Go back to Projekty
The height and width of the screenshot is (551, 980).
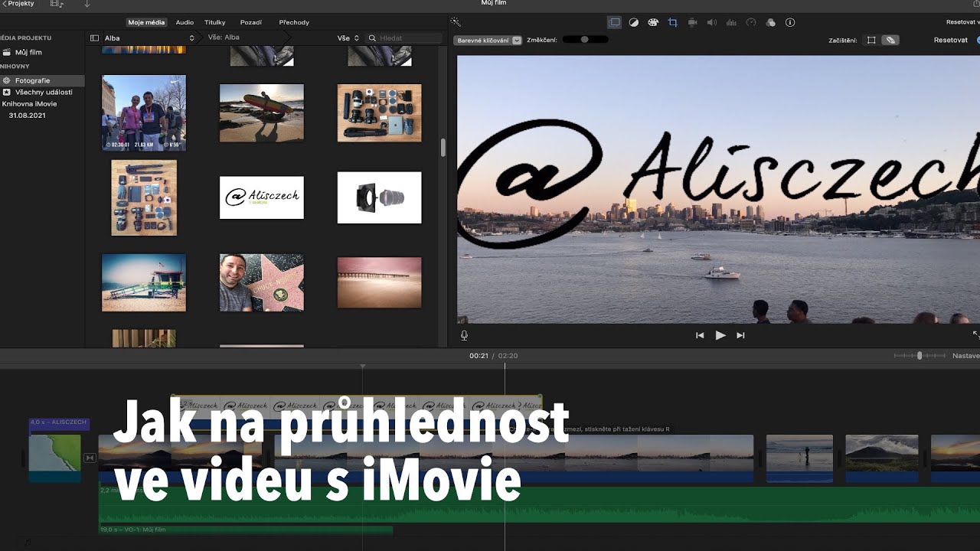click(18, 4)
